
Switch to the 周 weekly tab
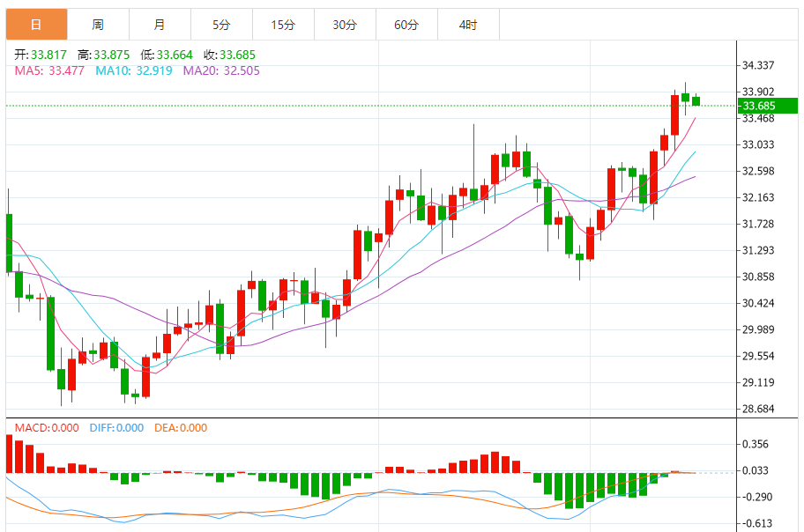(98, 24)
